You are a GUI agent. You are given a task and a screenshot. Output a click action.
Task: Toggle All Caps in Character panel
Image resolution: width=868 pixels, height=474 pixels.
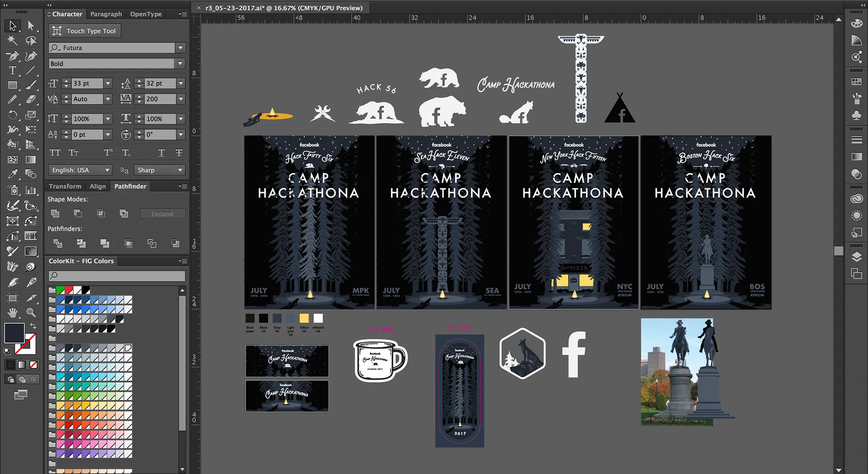(x=55, y=153)
